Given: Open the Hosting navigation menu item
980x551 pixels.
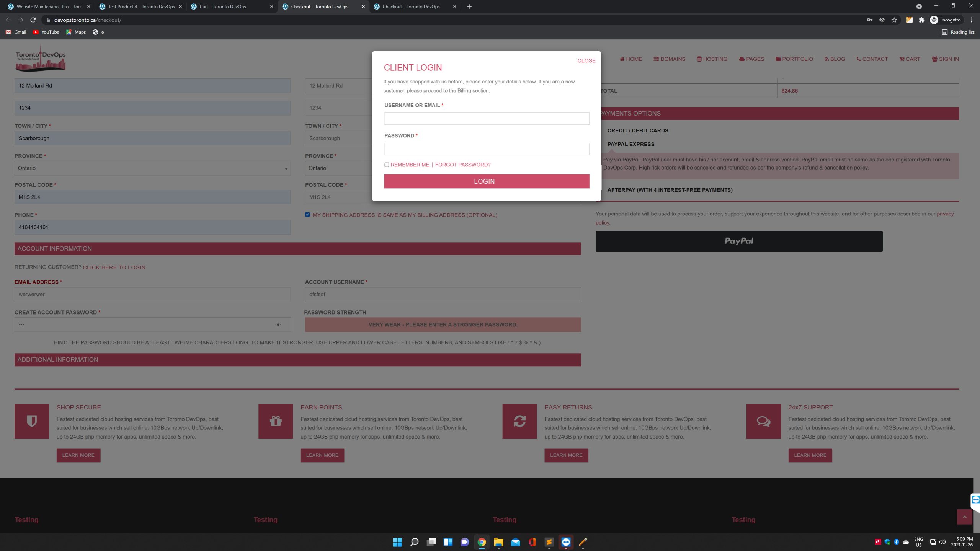Looking at the screenshot, I should tap(712, 59).
